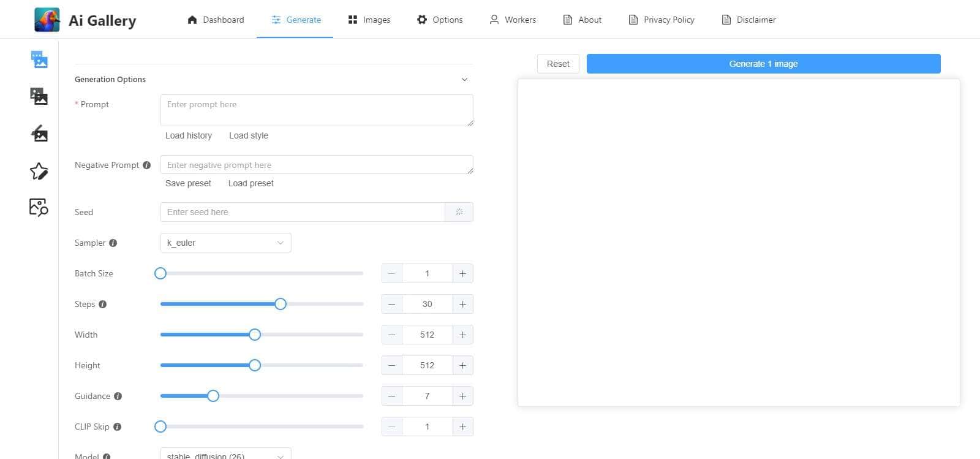
Task: Go to the Dashboard tab
Action: 216,20
